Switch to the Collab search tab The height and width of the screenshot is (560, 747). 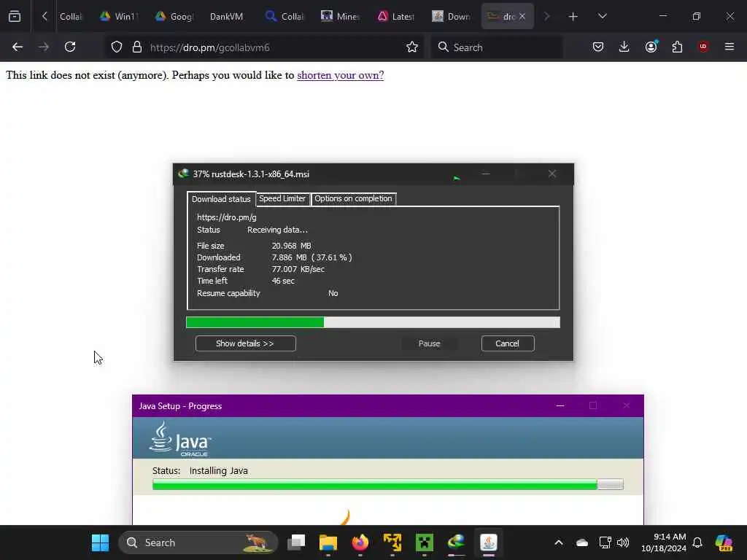pyautogui.click(x=285, y=17)
